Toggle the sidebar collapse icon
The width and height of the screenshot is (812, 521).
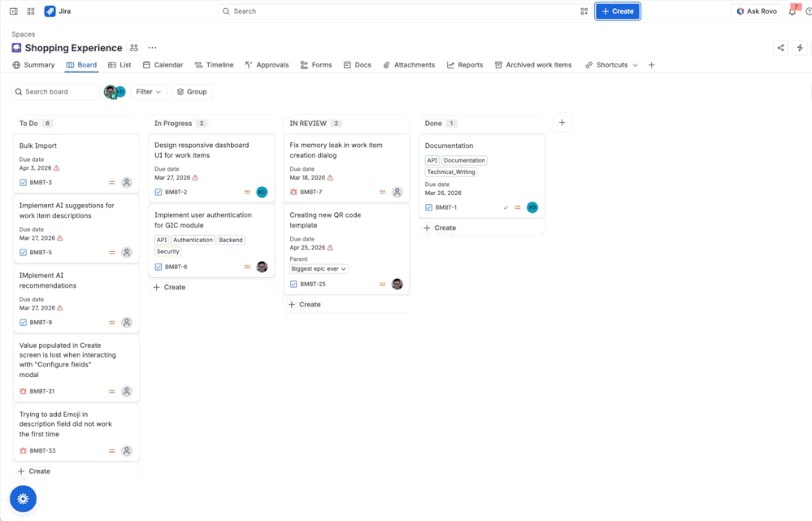click(14, 11)
